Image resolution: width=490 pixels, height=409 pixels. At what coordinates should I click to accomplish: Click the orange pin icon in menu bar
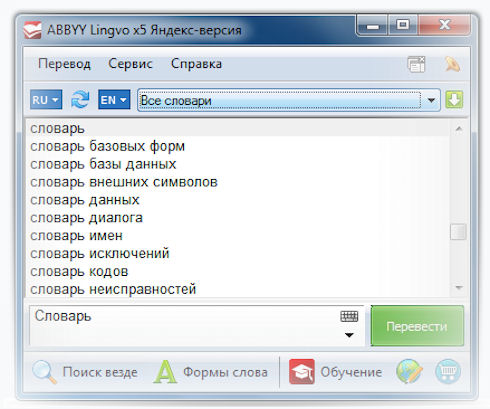tap(452, 64)
